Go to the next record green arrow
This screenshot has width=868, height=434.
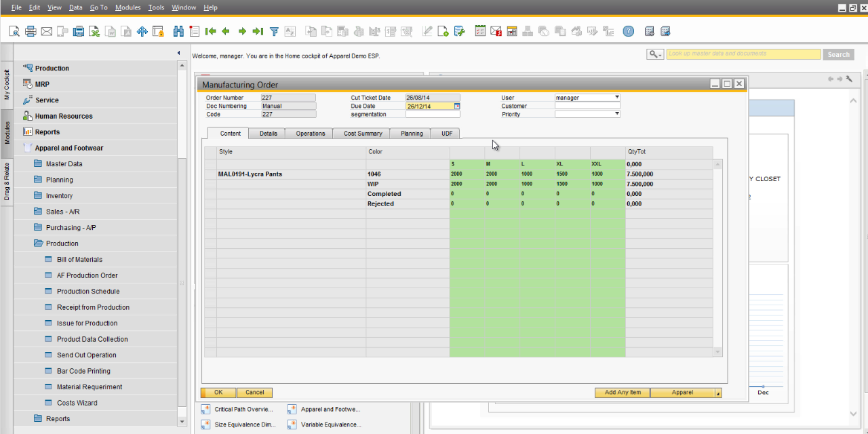click(242, 31)
